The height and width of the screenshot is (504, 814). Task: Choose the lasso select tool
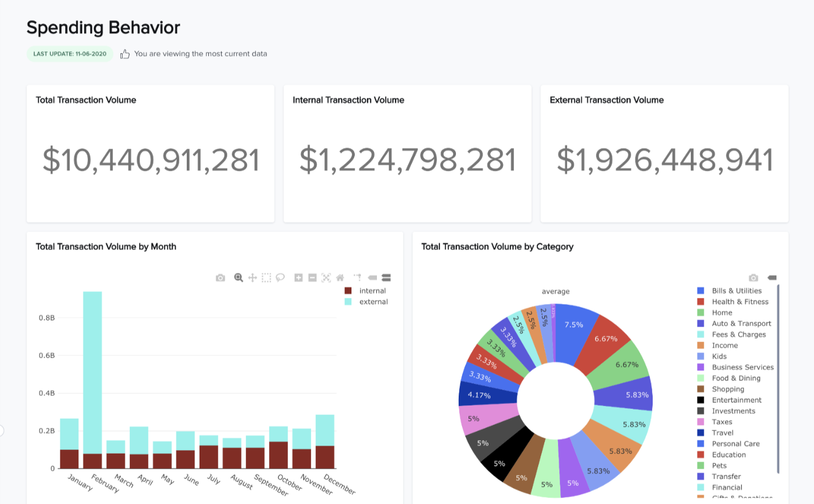[280, 277]
